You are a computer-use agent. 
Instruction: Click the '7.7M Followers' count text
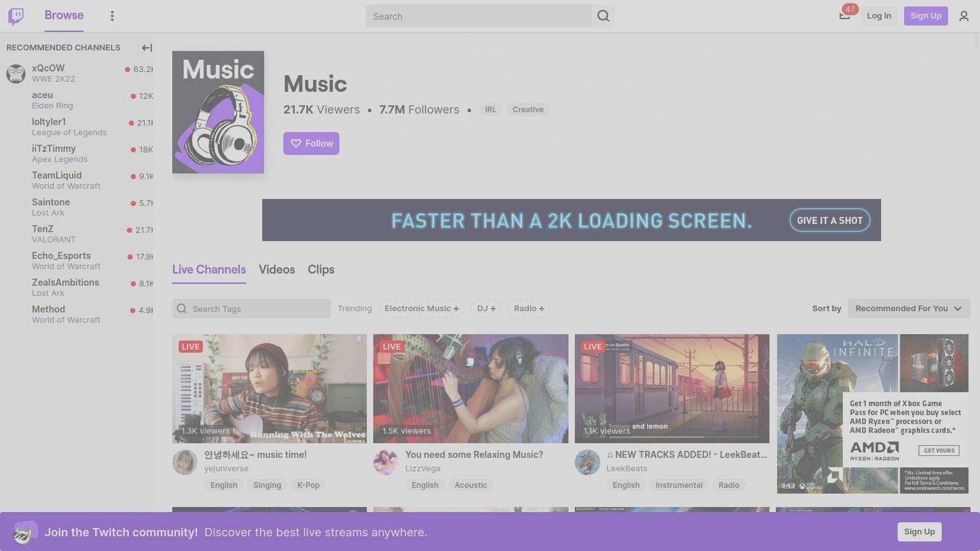tap(419, 110)
